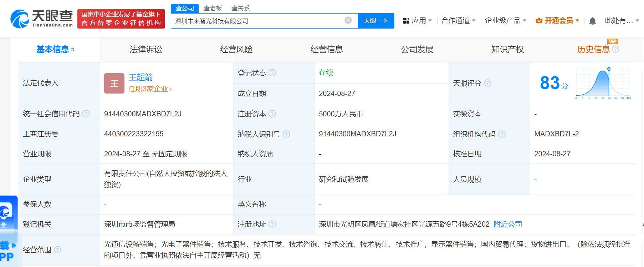This screenshot has width=644, height=267.
Task: Click the 王 avatar of legal representative
Action: tap(114, 83)
